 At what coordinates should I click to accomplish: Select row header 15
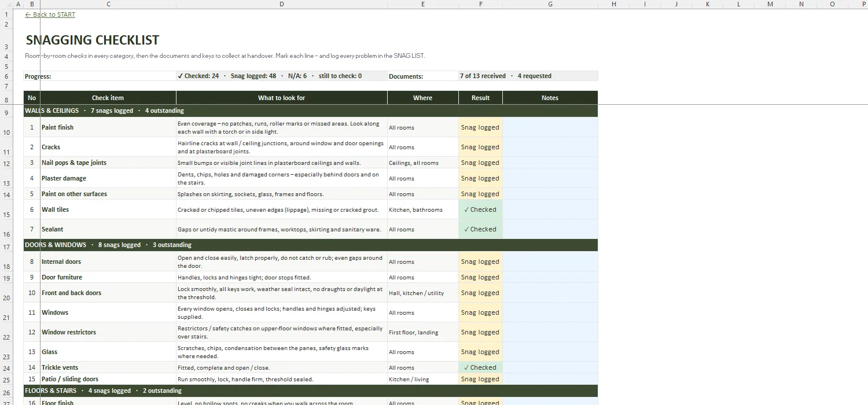7,209
